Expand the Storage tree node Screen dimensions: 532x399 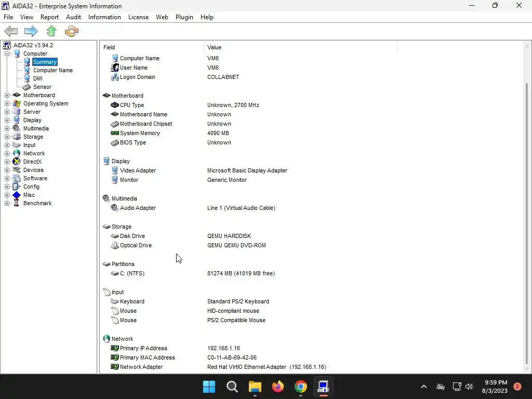click(x=7, y=137)
